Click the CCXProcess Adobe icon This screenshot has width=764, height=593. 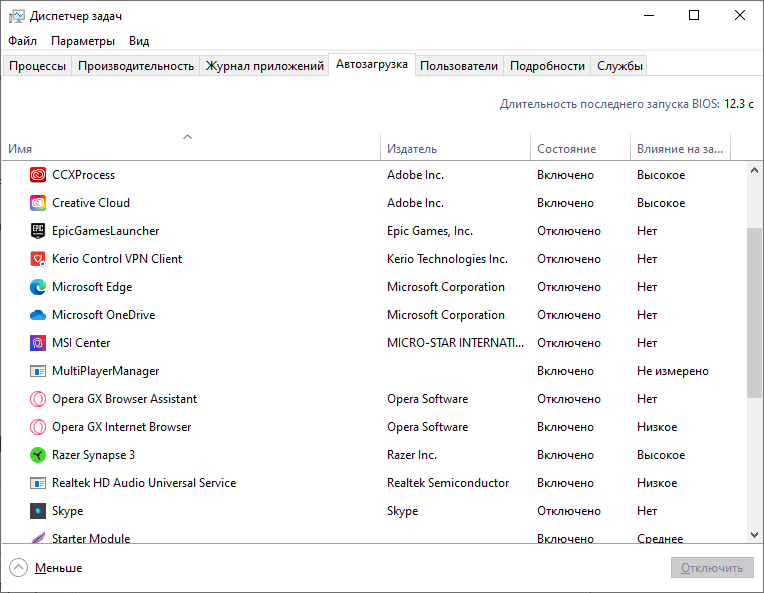38,175
